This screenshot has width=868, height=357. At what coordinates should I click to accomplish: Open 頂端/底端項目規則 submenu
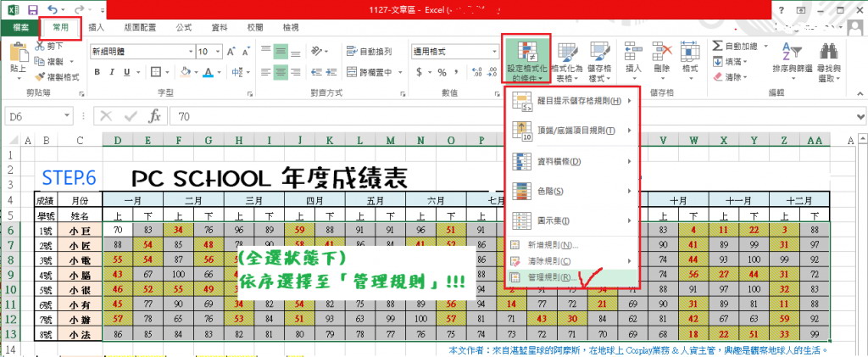572,131
